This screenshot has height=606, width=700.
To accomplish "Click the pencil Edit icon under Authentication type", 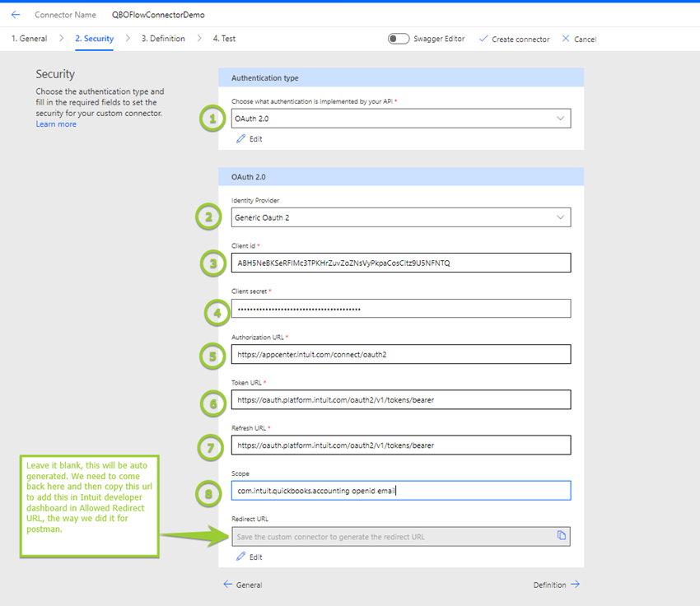I will coord(241,139).
